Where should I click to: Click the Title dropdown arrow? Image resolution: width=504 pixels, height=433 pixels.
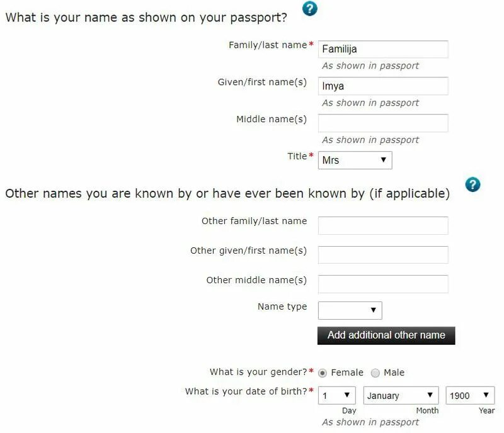(383, 160)
